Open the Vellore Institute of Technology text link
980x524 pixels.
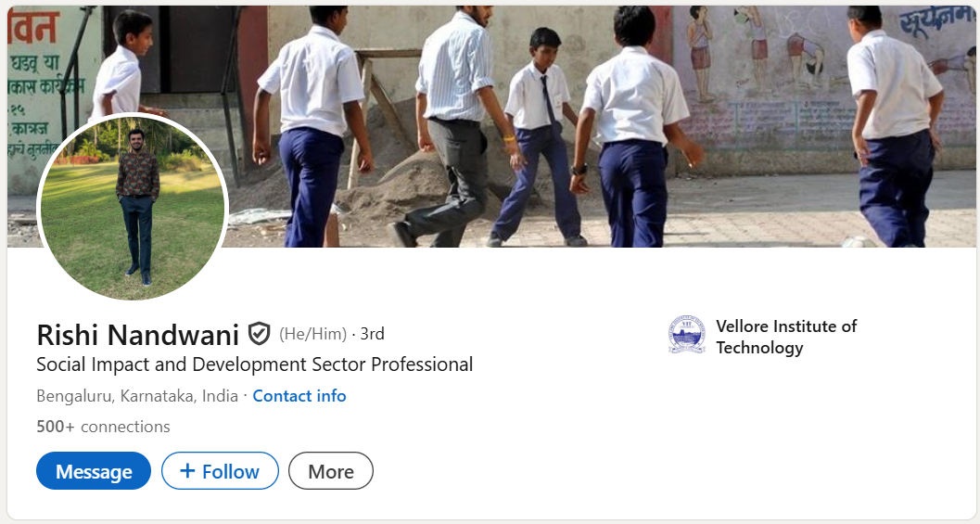(x=786, y=326)
